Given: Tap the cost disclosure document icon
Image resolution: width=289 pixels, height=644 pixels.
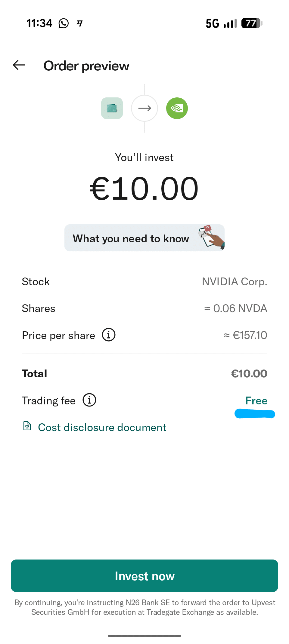Looking at the screenshot, I should pyautogui.click(x=27, y=426).
